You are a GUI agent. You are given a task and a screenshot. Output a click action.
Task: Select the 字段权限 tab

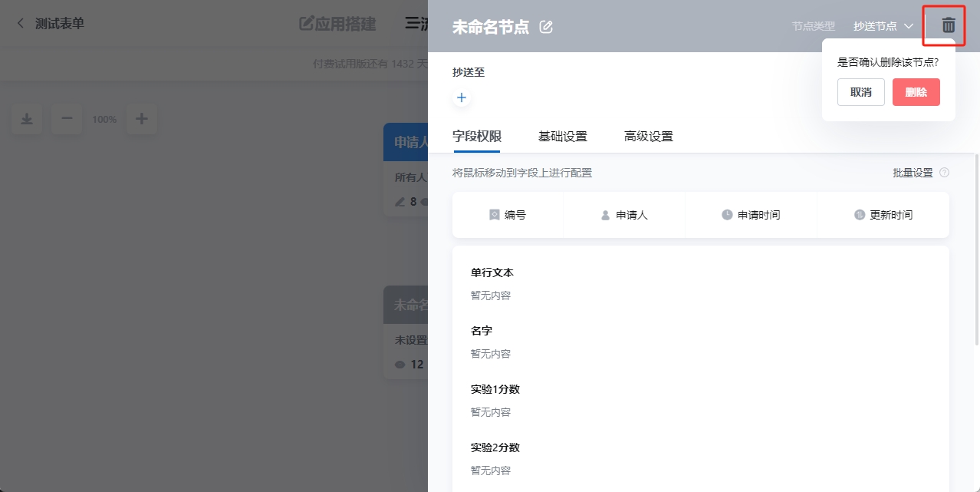[x=476, y=137]
